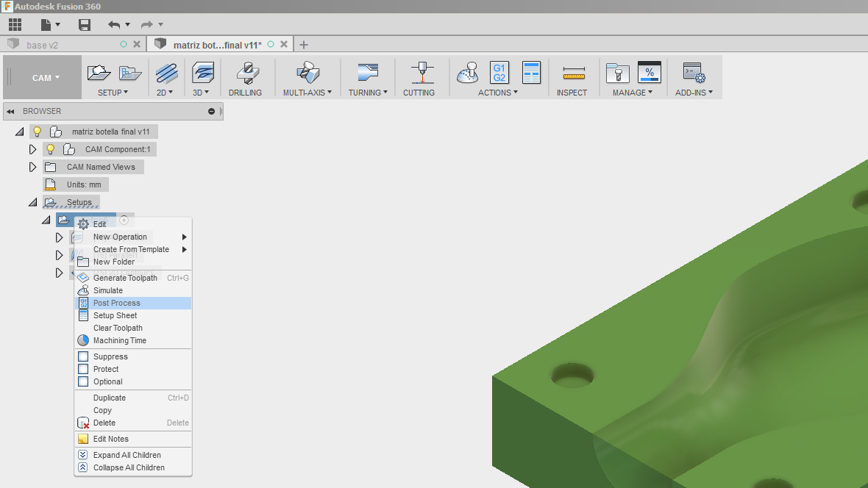Choose New Folder in context menu
The image size is (868, 488).
coord(133,262)
